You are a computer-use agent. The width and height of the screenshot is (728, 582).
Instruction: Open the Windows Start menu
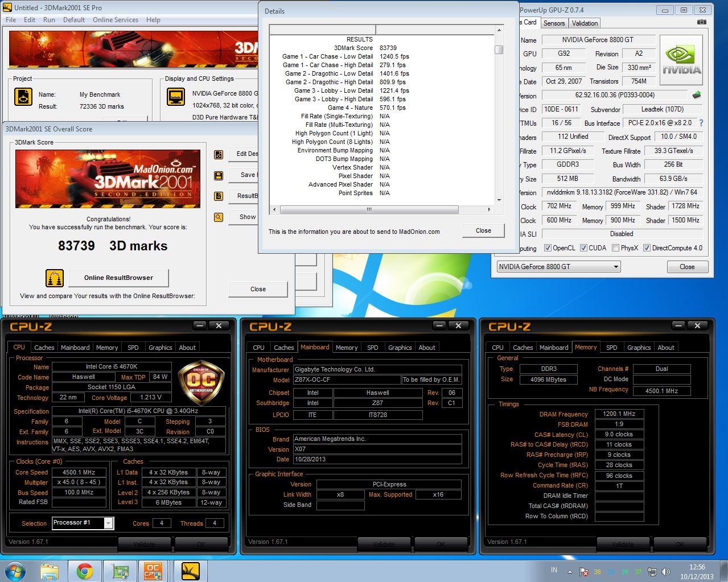tap(15, 571)
